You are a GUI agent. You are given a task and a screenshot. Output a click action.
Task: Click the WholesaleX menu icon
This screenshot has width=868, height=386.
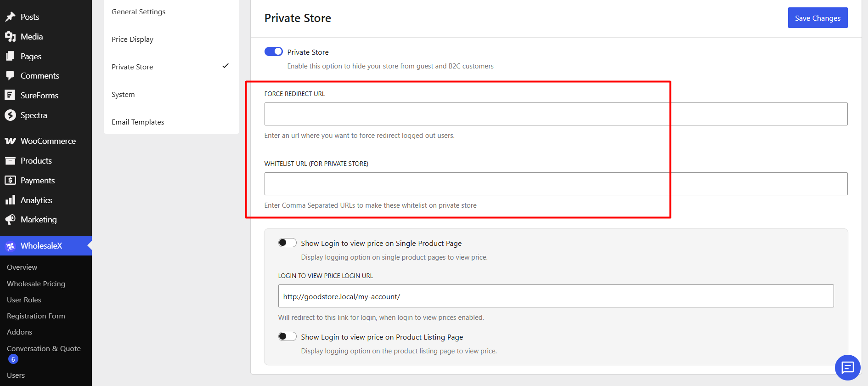pyautogui.click(x=10, y=246)
